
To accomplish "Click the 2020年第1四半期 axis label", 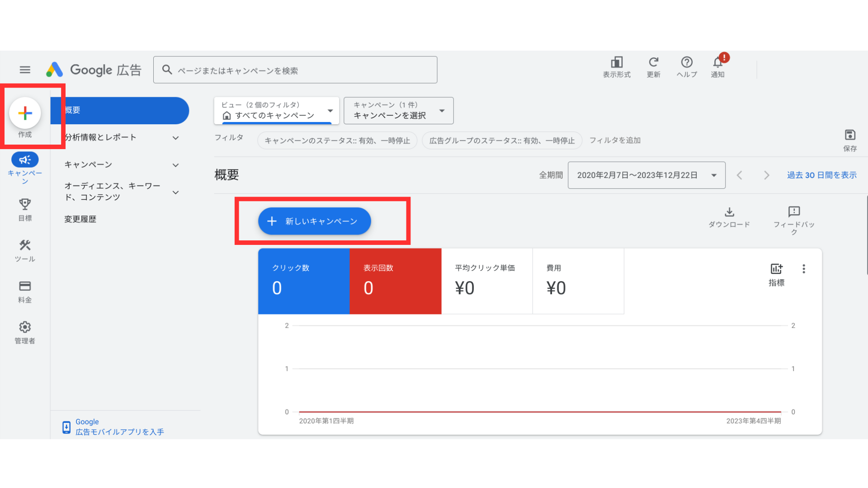I will click(x=326, y=421).
